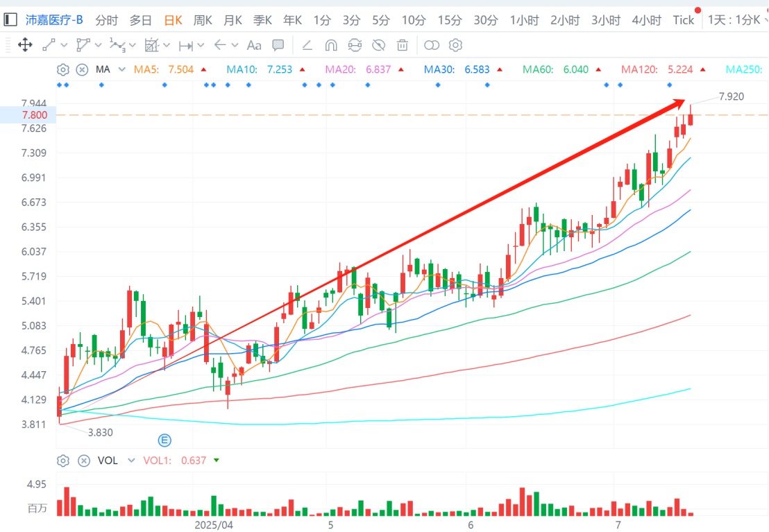The image size is (769, 532).
Task: Open the drawing toolbar settings gear
Action: [455, 45]
